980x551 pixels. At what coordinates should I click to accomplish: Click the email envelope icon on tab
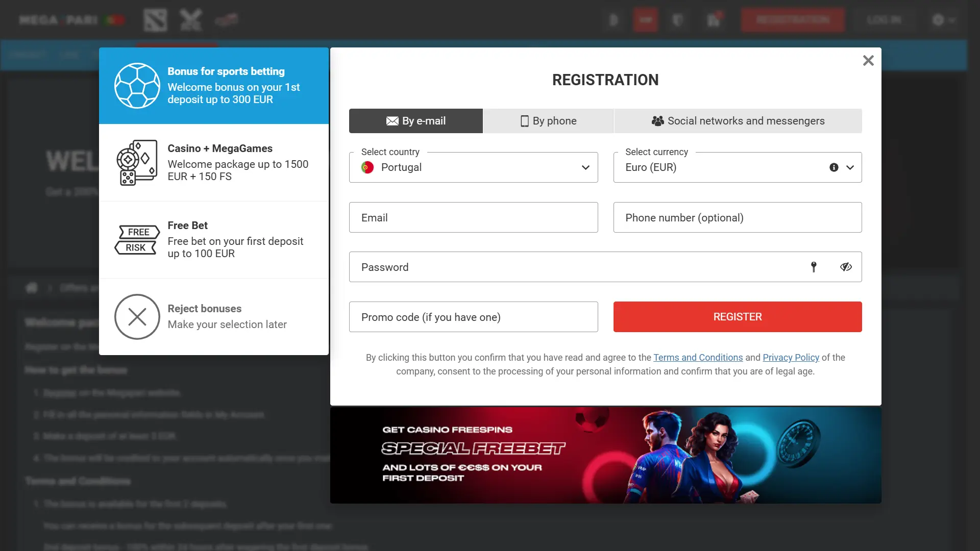(391, 120)
